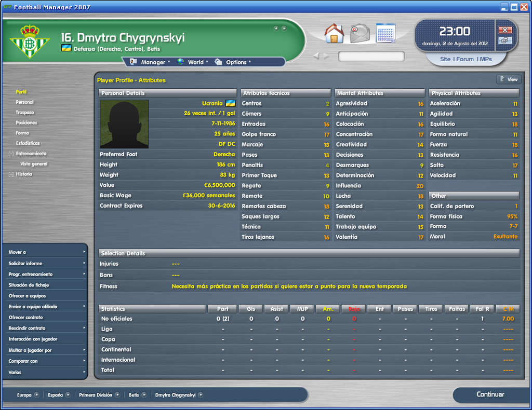Open the Options menu
The width and height of the screenshot is (532, 410).
click(233, 62)
